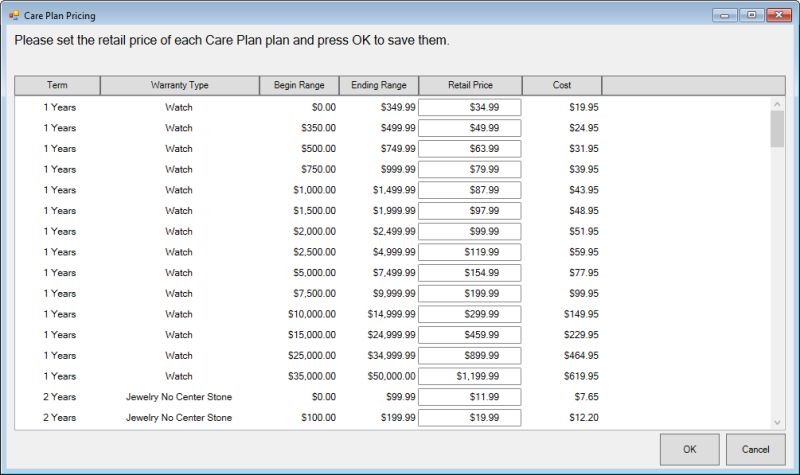Viewport: 800px width, 475px height.
Task: Click the Cancel button
Action: tap(755, 449)
